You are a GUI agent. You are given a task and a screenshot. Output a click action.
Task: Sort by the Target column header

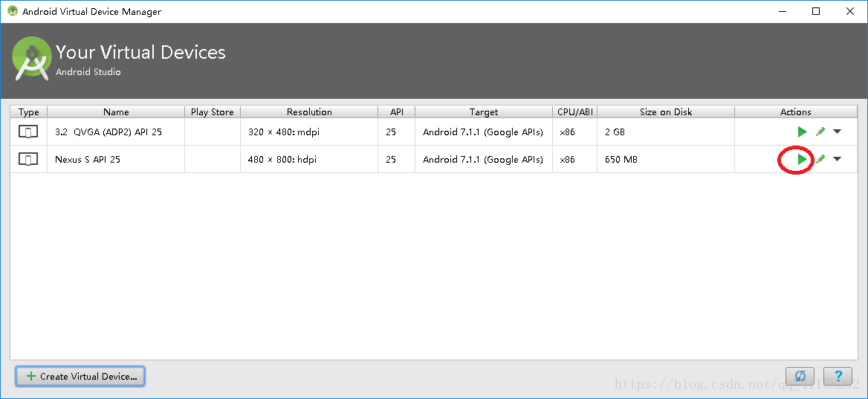(484, 111)
